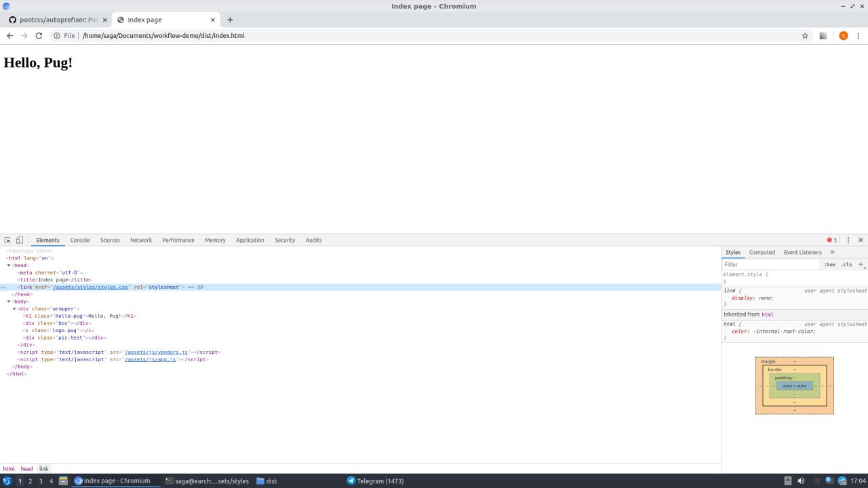
Task: Open the DevTools three-dot options menu
Action: [848, 240]
